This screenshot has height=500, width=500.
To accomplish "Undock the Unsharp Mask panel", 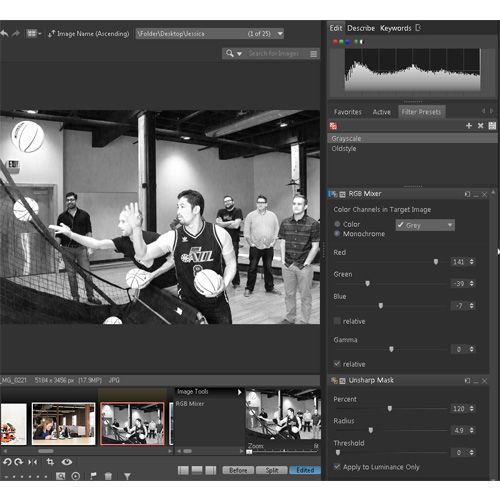I will pyautogui.click(x=467, y=381).
